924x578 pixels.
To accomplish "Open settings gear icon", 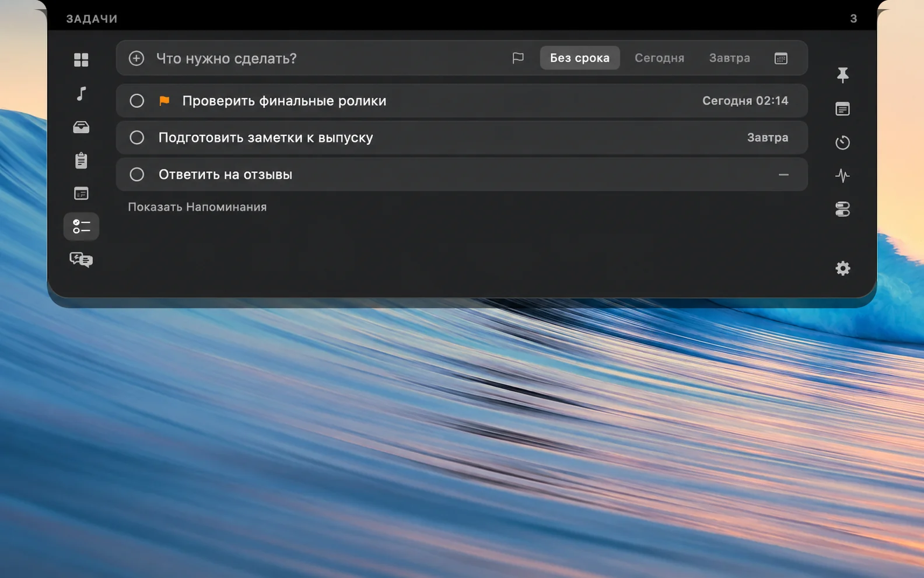I will point(842,268).
